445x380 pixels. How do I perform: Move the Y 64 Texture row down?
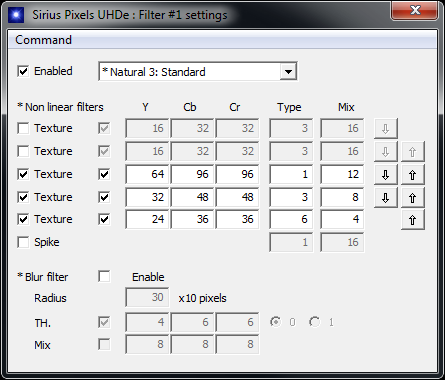[x=386, y=174]
